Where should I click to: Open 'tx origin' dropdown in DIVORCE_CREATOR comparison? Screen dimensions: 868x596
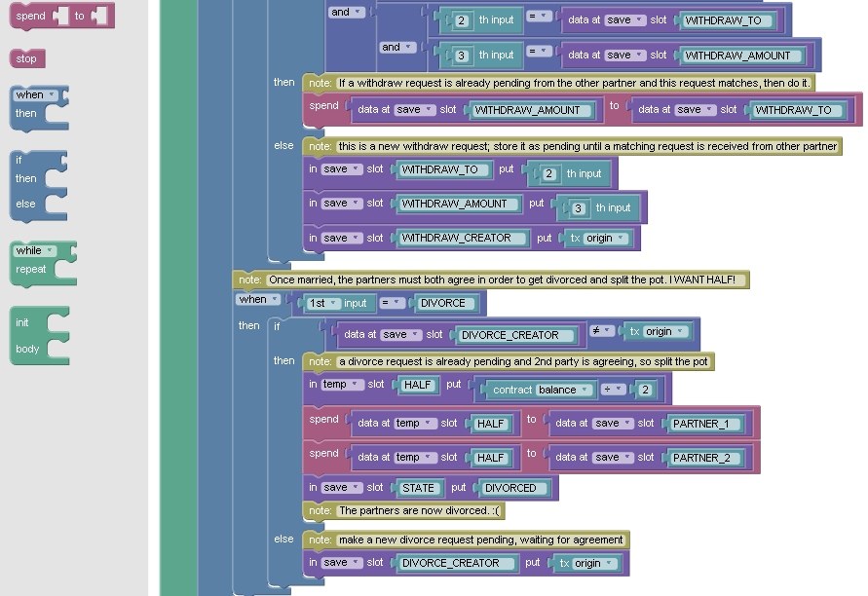click(664, 331)
